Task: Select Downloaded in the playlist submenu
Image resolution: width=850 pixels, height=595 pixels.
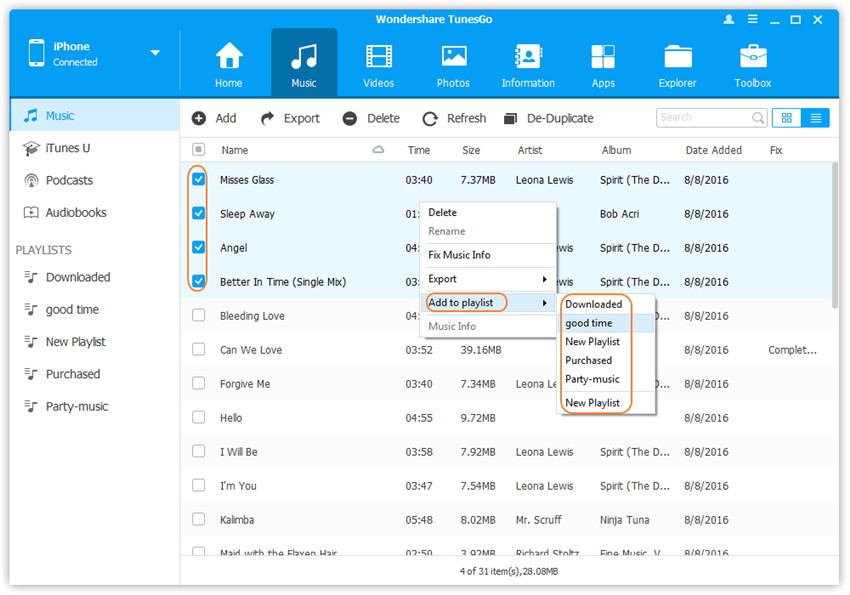Action: pos(607,304)
